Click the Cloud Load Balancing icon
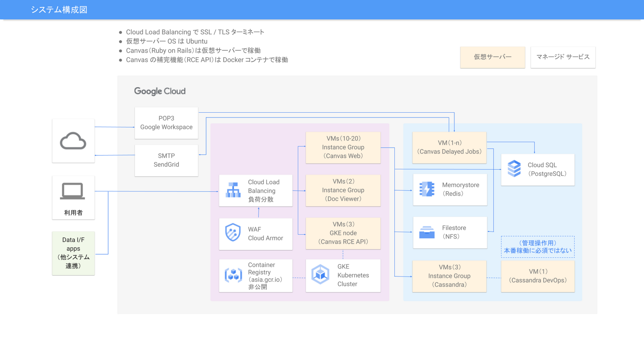This screenshot has height=362, width=644. click(233, 190)
